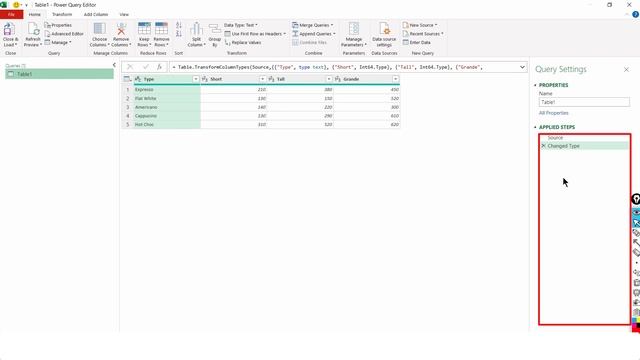Image resolution: width=640 pixels, height=360 pixels.
Task: Click New Source in New Query group
Action: pos(420,25)
